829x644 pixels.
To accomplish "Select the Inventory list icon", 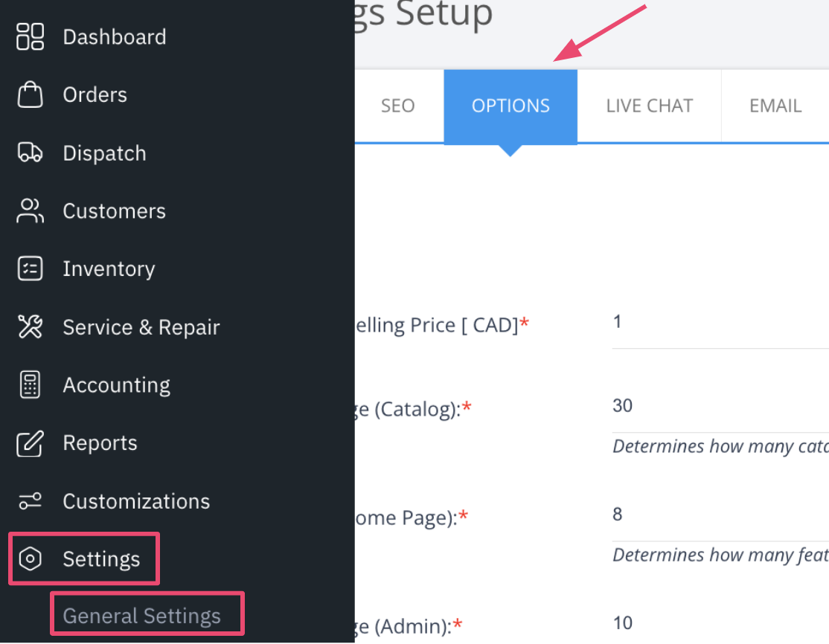I will (x=30, y=268).
